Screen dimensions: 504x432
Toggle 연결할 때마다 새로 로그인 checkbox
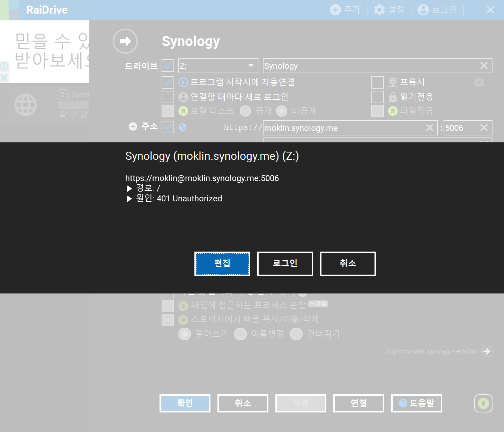click(x=168, y=97)
